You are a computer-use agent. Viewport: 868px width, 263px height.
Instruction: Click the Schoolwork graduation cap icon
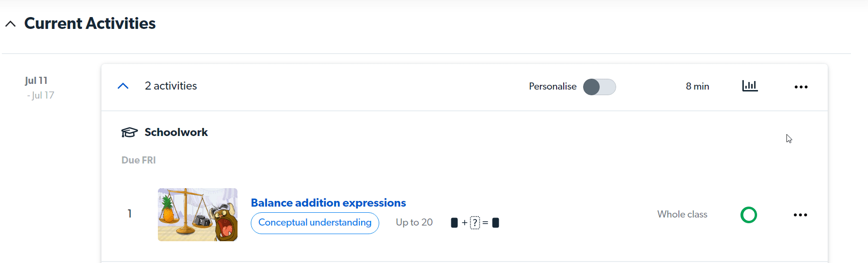(x=129, y=132)
